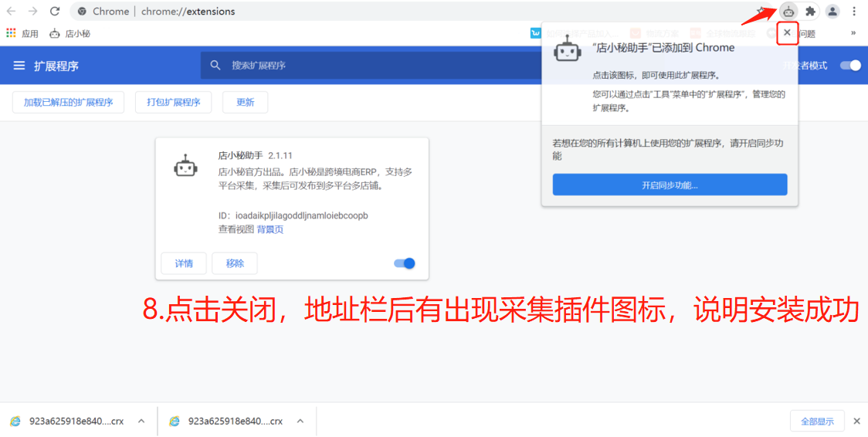Image resolution: width=868 pixels, height=437 pixels.
Task: Click the 更新 button
Action: tap(246, 103)
